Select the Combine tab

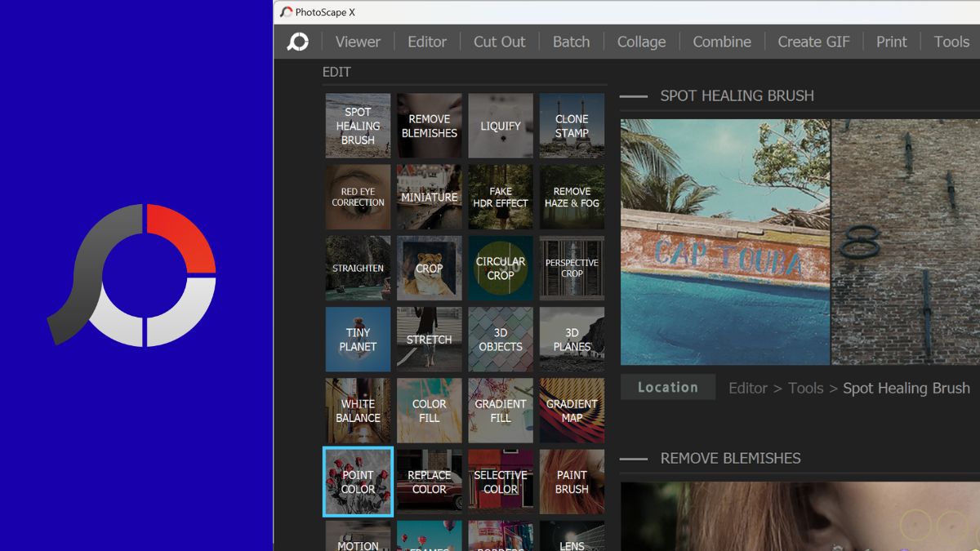722,42
